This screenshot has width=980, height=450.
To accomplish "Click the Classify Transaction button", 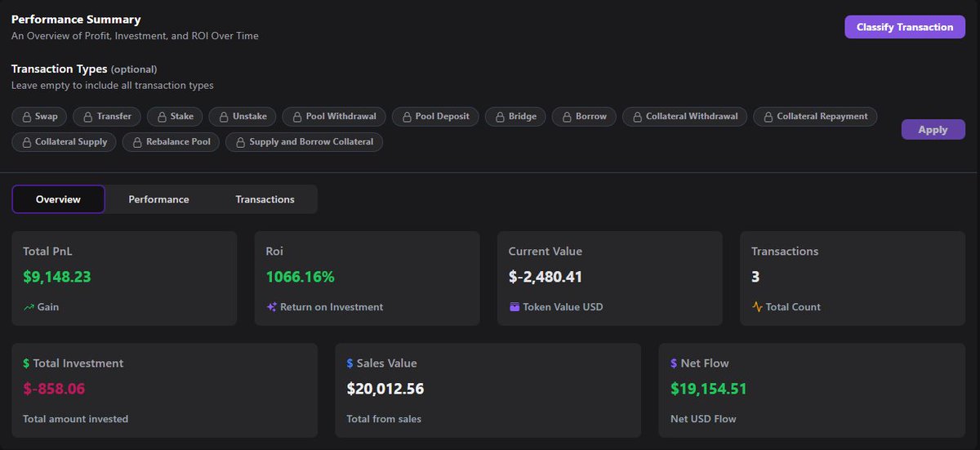I will (x=905, y=27).
